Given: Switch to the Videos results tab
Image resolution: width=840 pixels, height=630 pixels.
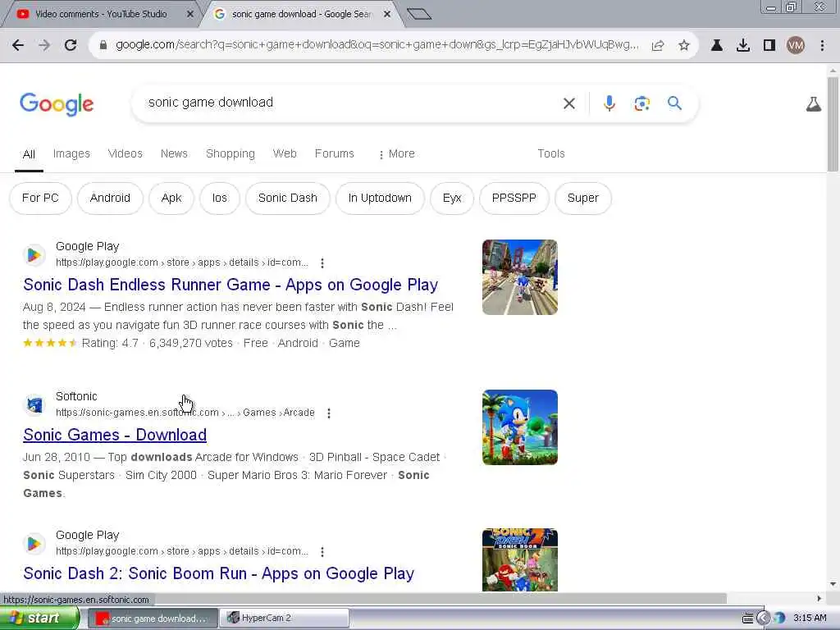Looking at the screenshot, I should [126, 153].
